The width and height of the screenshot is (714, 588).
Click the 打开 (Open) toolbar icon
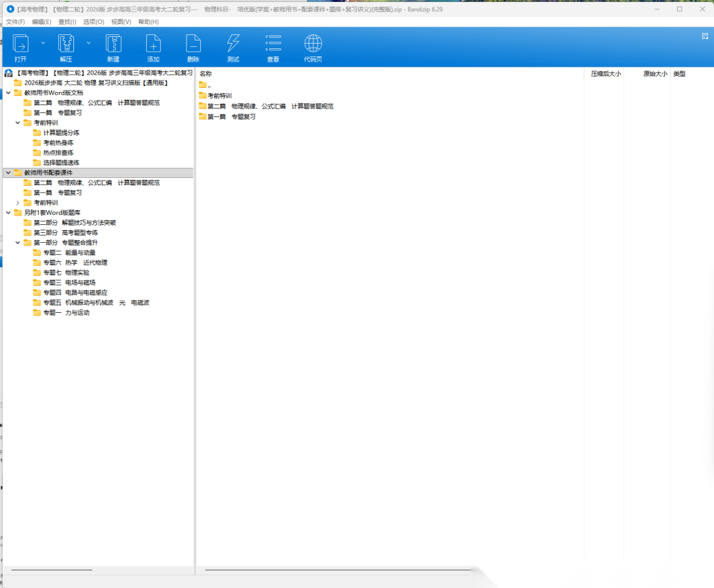(x=20, y=44)
